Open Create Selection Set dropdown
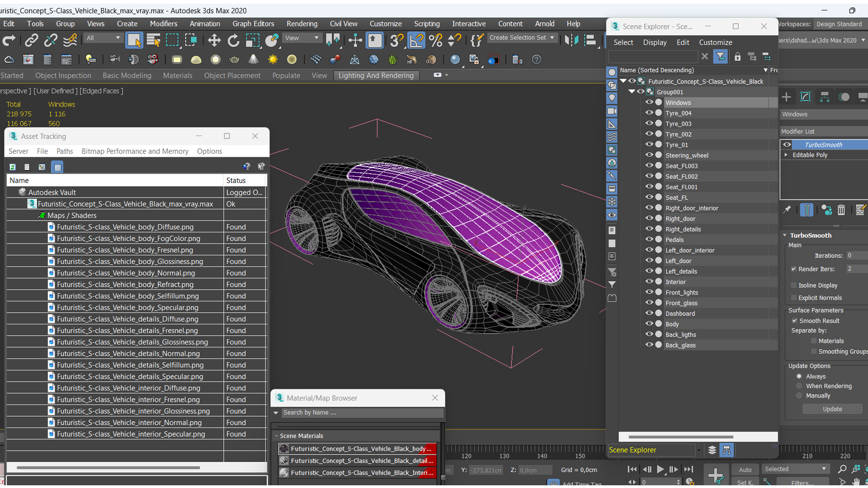 [x=522, y=38]
